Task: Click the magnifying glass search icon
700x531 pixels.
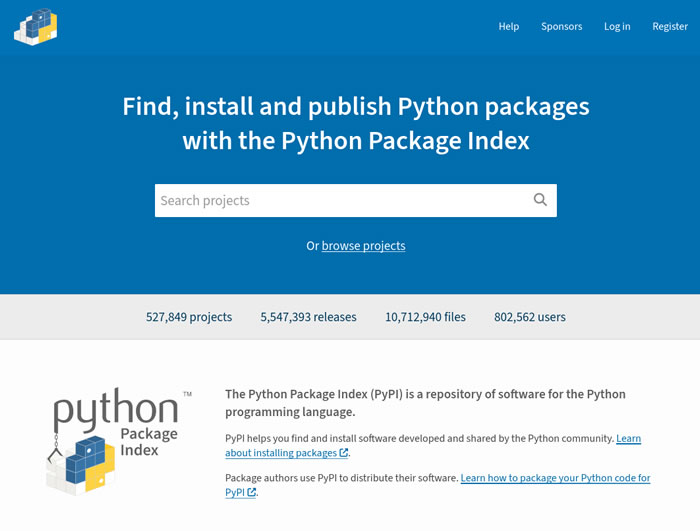Action: coord(540,200)
